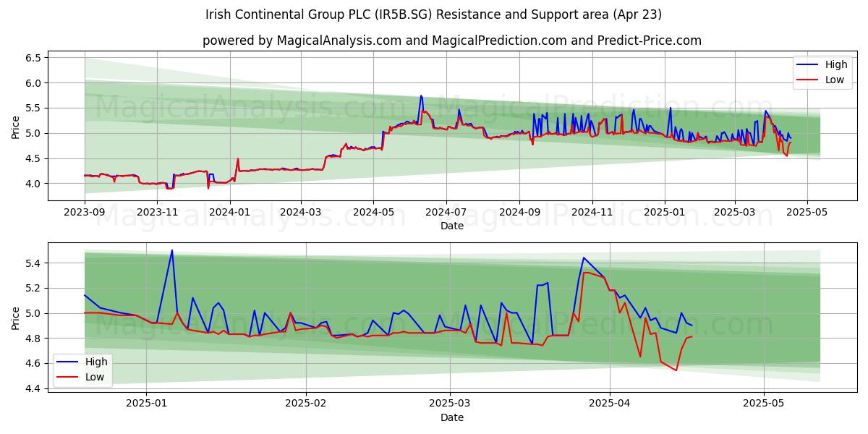The height and width of the screenshot is (434, 868).
Task: Click the '2024-03' x-axis label in the top chart
Action: tap(301, 213)
